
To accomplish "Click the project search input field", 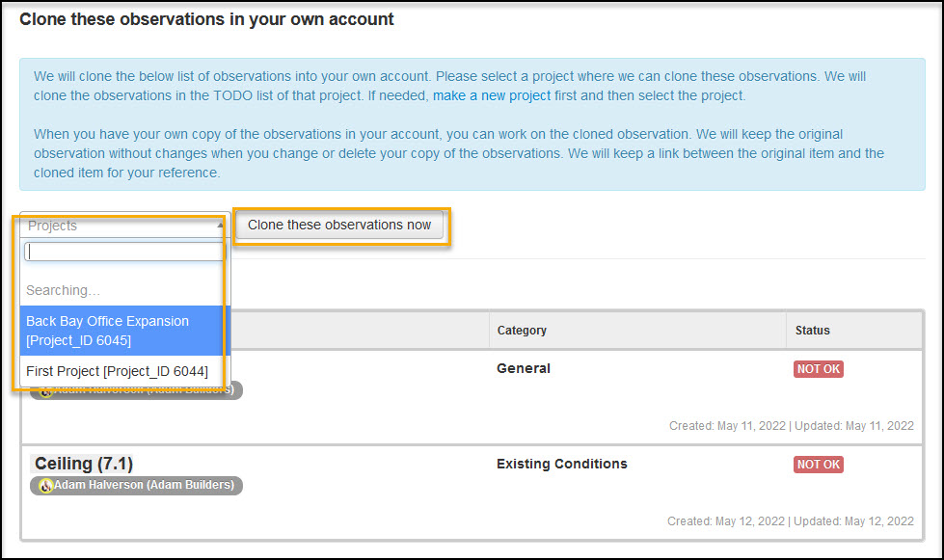I will click(x=123, y=252).
